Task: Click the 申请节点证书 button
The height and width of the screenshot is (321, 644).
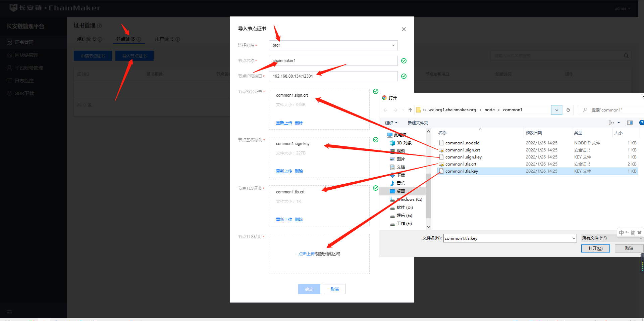Action: [93, 56]
